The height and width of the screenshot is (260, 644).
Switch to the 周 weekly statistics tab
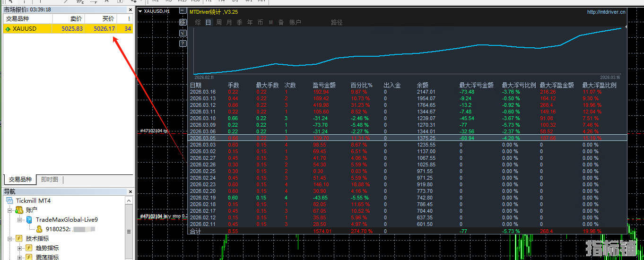click(x=218, y=22)
